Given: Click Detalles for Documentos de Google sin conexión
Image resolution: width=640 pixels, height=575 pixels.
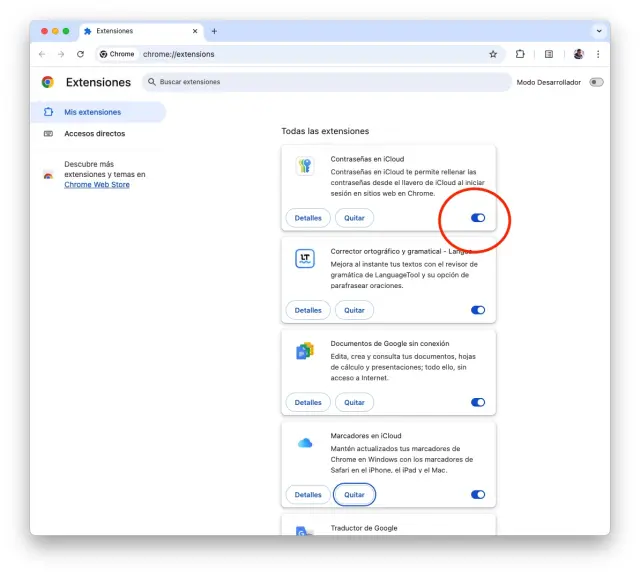Looking at the screenshot, I should [308, 402].
